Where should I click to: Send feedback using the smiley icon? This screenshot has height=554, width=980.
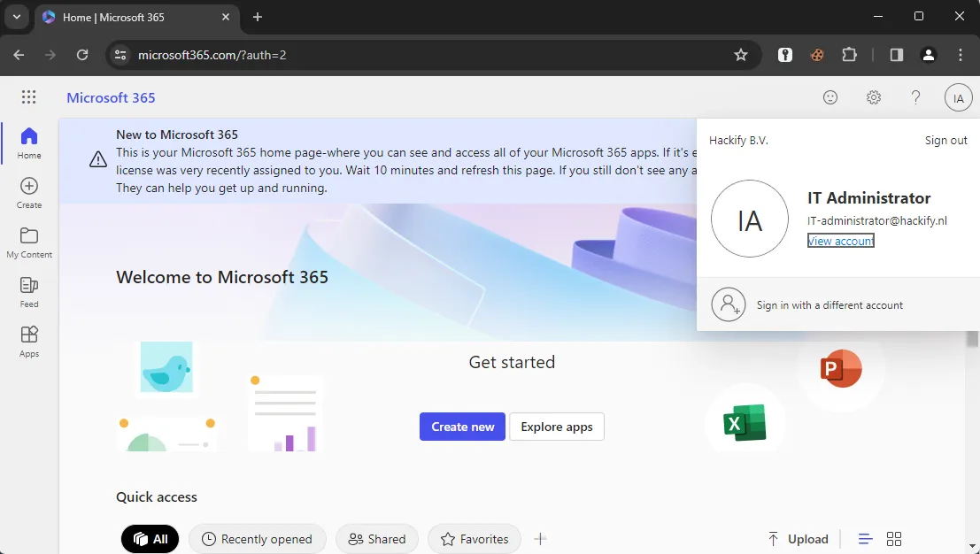tap(830, 97)
